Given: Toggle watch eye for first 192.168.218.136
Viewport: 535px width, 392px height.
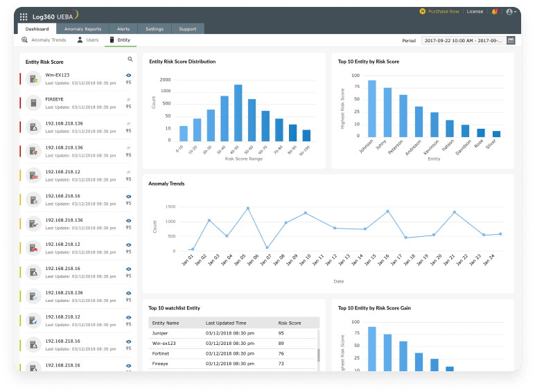Looking at the screenshot, I should (x=128, y=124).
